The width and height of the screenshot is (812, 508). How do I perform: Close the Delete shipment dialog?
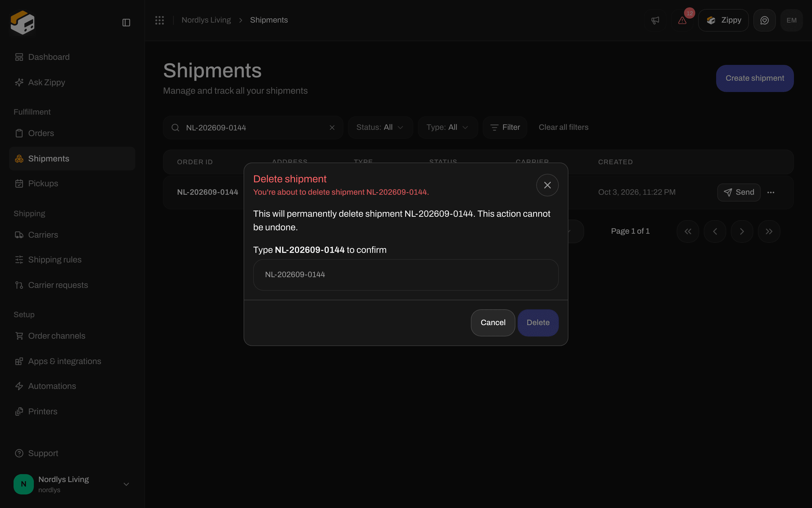pyautogui.click(x=547, y=185)
